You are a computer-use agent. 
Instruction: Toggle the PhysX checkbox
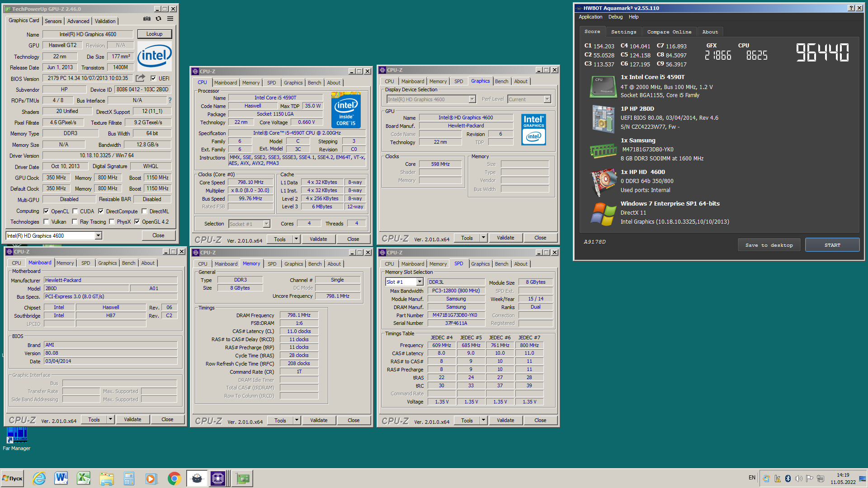(112, 221)
